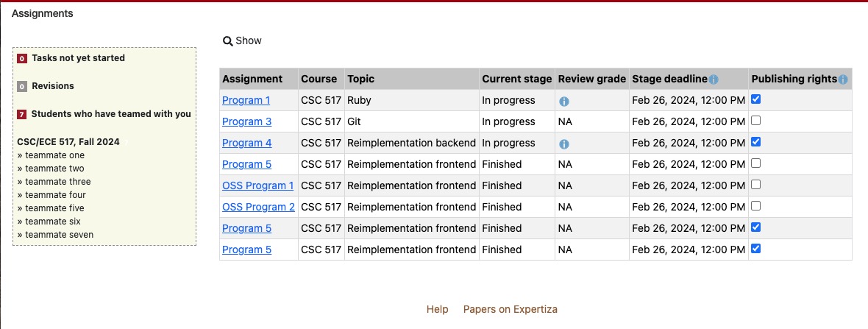Screen dimensions: 868x329
Task: Click the red teamed students count badge
Action: tap(22, 114)
